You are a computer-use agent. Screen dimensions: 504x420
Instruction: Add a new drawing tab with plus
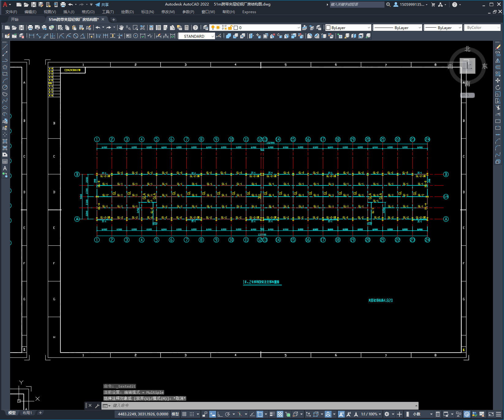point(114,20)
